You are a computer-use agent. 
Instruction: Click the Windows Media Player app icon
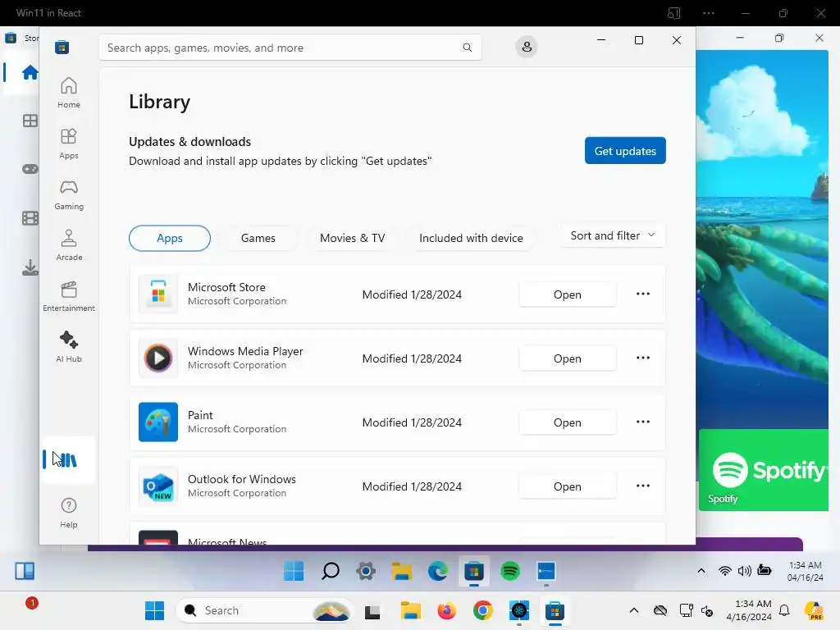[158, 358]
